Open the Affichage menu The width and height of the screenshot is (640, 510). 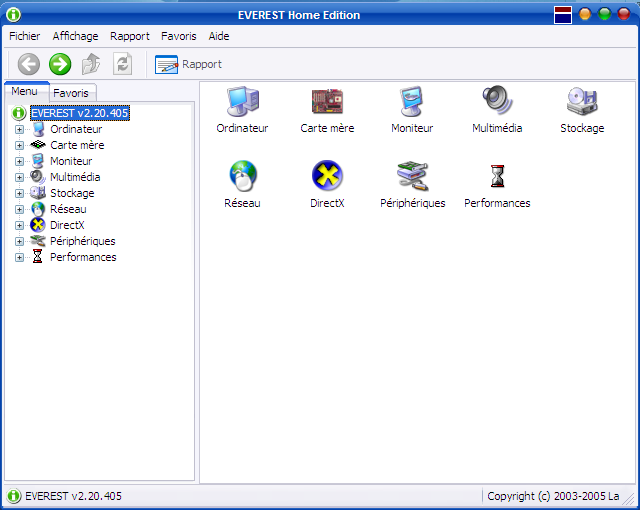point(75,36)
